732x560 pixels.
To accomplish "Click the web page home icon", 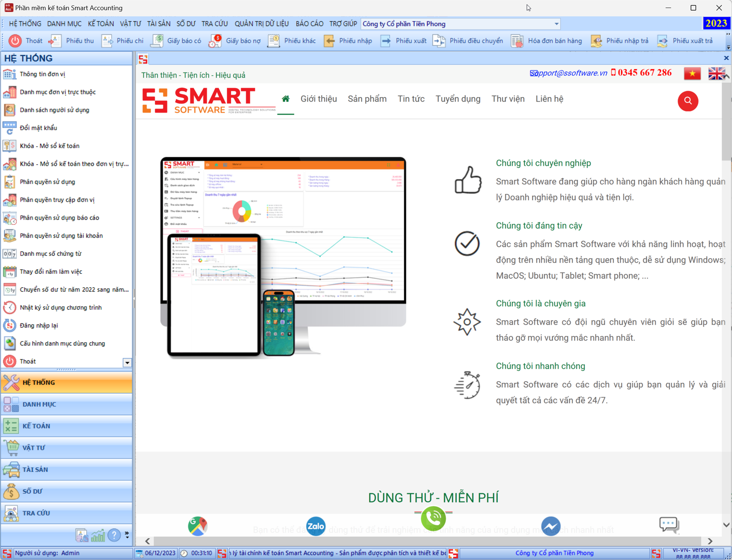I will (x=286, y=99).
